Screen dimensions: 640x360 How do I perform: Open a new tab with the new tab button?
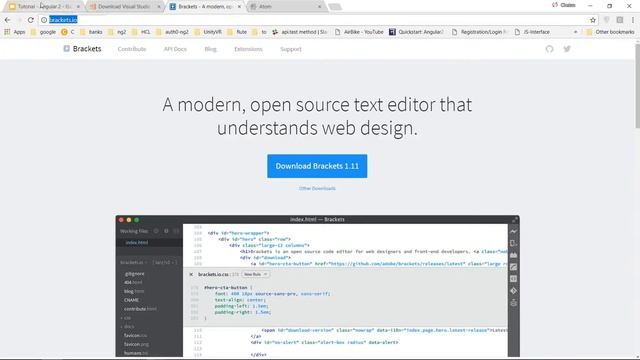[x=335, y=7]
